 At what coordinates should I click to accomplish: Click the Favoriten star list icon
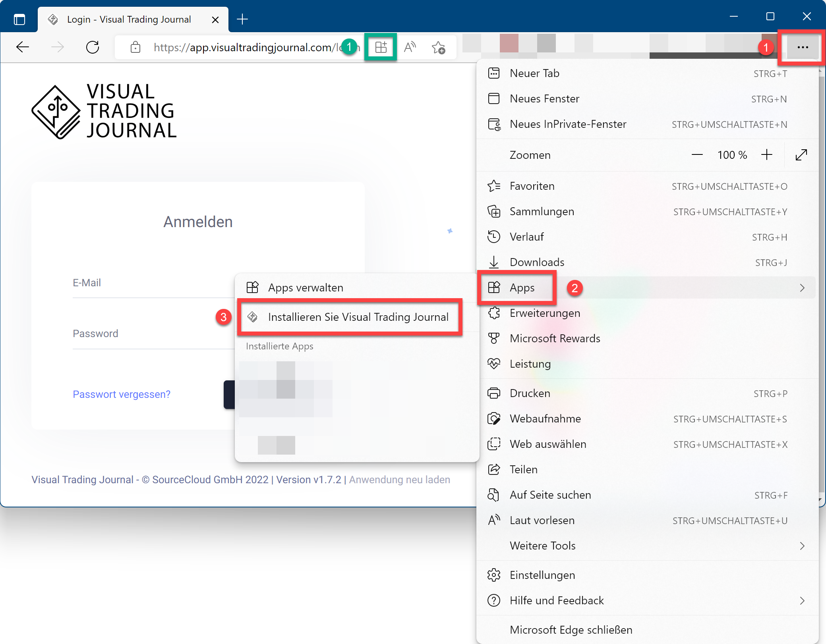coord(493,186)
